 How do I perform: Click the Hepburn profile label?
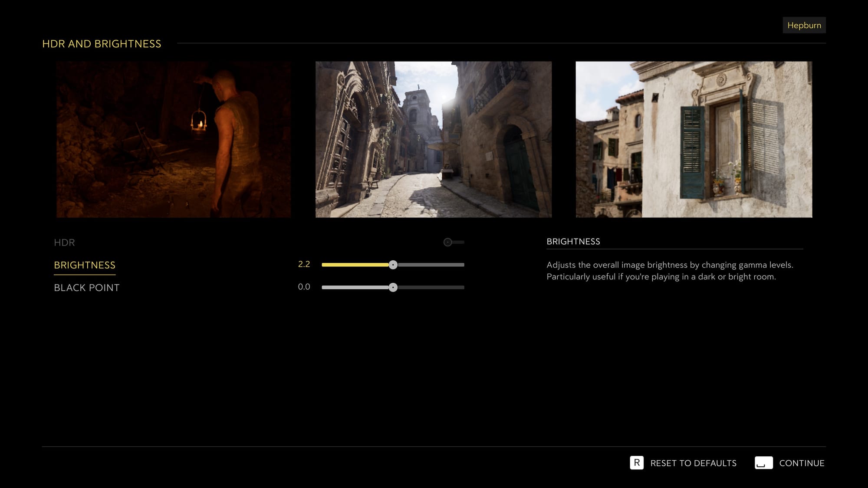tap(804, 25)
